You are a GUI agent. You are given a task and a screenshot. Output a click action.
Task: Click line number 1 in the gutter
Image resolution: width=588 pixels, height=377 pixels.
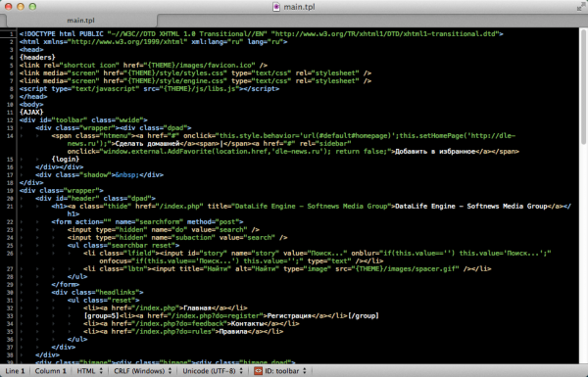(x=11, y=34)
